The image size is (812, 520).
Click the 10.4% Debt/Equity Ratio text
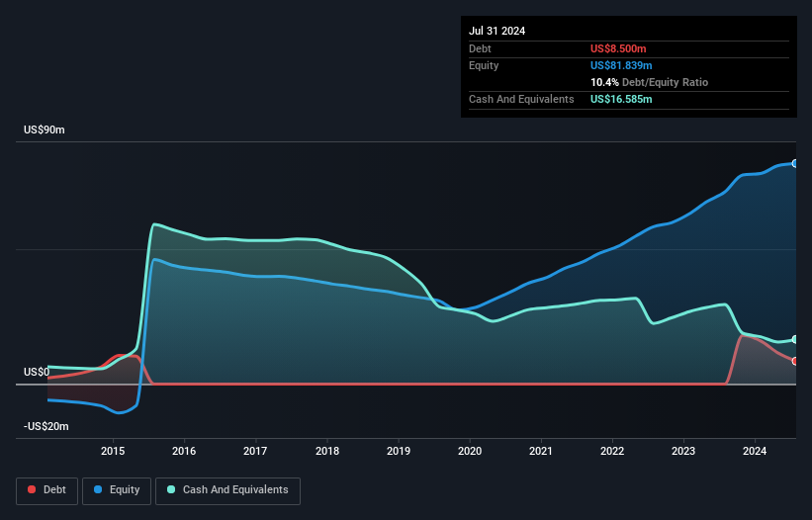(650, 82)
